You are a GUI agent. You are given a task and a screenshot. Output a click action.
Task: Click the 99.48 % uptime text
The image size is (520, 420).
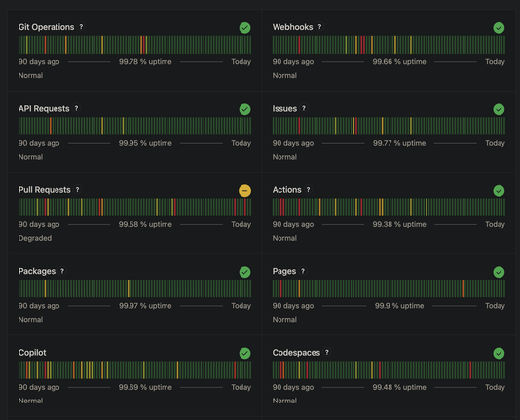click(399, 387)
